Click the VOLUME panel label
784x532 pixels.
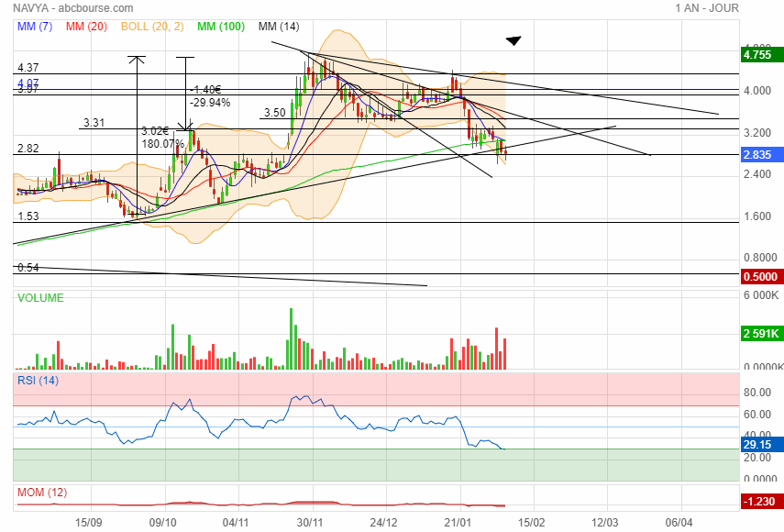point(40,298)
